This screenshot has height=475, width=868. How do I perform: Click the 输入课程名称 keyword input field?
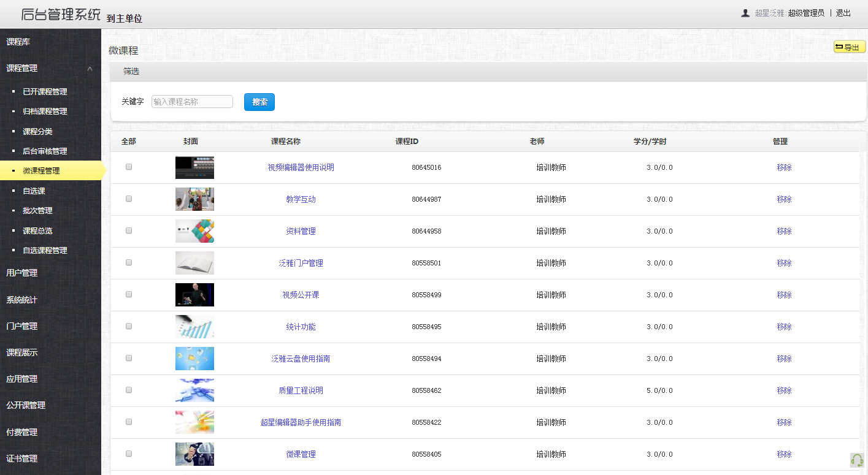[x=193, y=101]
